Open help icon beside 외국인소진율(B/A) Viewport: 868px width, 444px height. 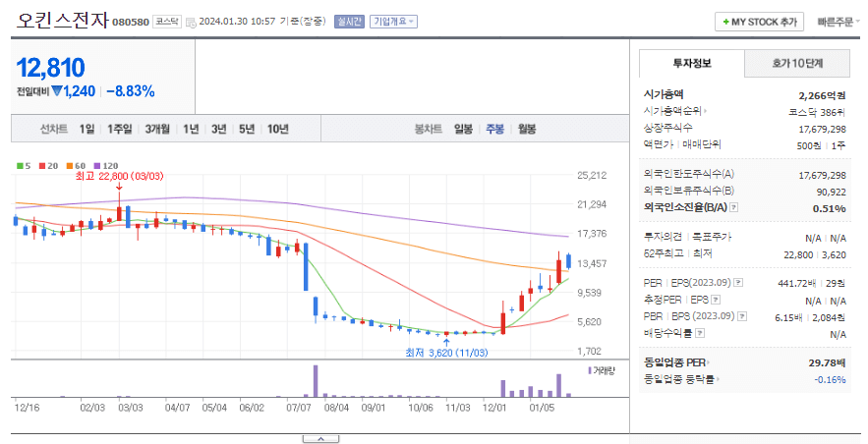pyautogui.click(x=734, y=207)
